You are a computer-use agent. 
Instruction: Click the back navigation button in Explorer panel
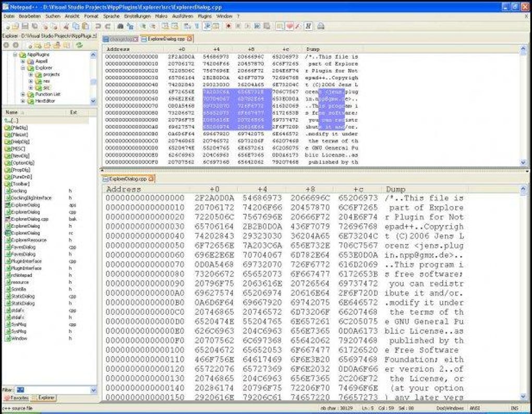(6, 45)
